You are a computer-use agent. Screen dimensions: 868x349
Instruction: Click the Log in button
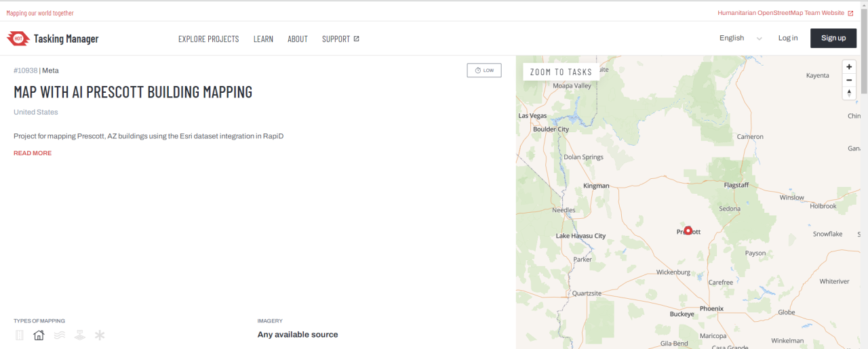point(788,38)
